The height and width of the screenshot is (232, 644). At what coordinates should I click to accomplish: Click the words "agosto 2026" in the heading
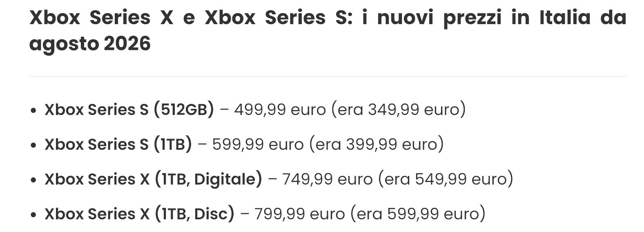tap(90, 44)
